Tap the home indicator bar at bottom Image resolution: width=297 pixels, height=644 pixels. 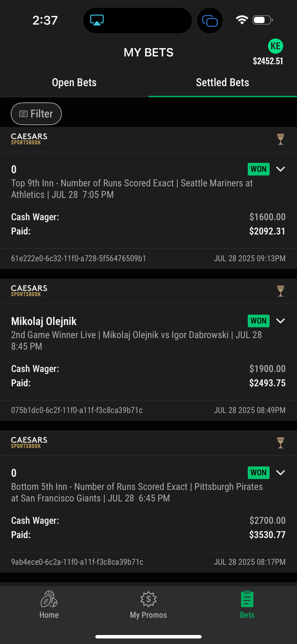click(x=148, y=636)
